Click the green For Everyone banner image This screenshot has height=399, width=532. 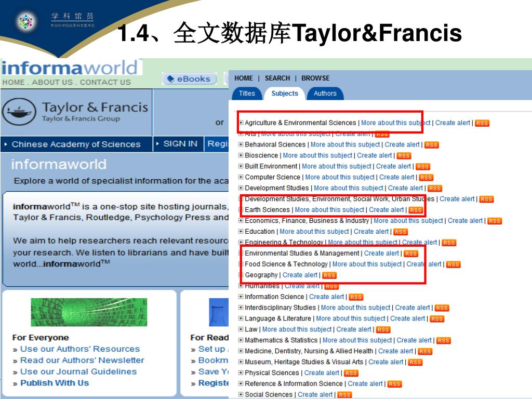pos(89,312)
